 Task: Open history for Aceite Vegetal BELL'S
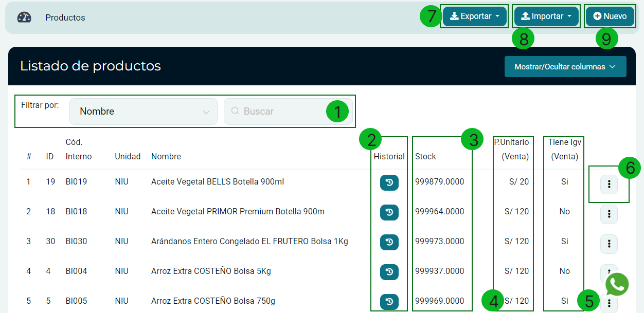tap(389, 182)
